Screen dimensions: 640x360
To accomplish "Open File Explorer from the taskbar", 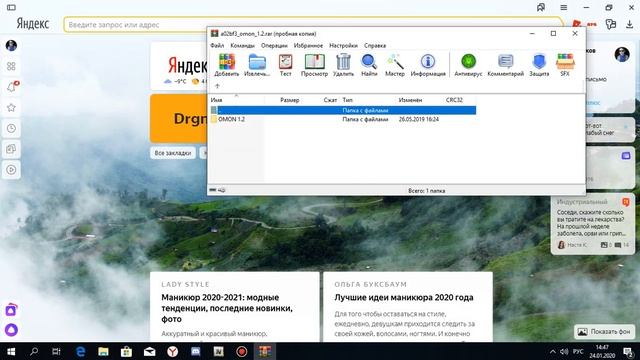I will [104, 351].
